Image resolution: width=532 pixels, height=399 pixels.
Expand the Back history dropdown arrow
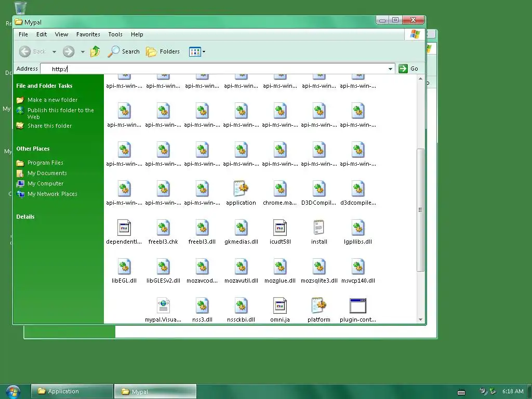pos(54,52)
